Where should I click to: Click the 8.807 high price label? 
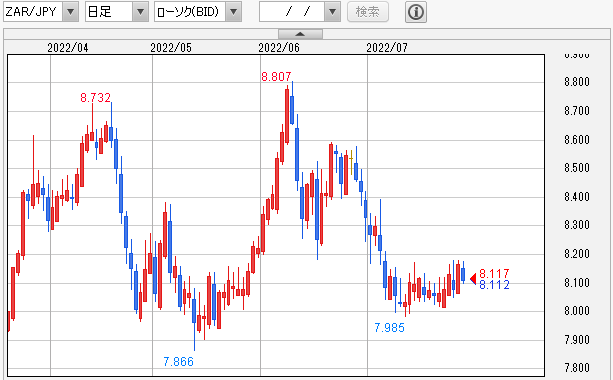pos(276,77)
